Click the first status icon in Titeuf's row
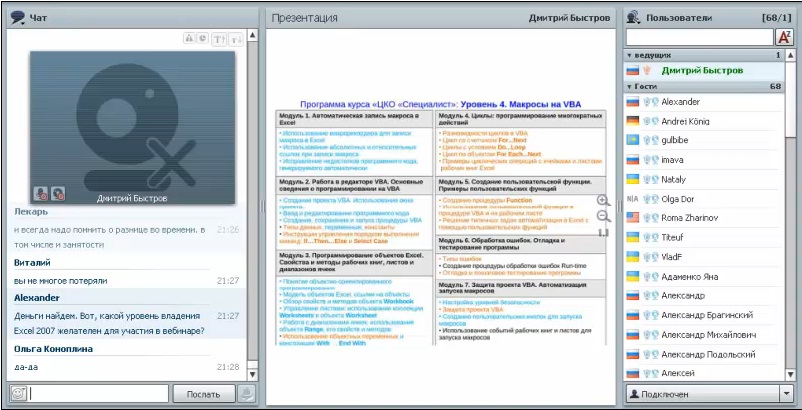Viewport: 802px width, 410px height. click(x=647, y=238)
